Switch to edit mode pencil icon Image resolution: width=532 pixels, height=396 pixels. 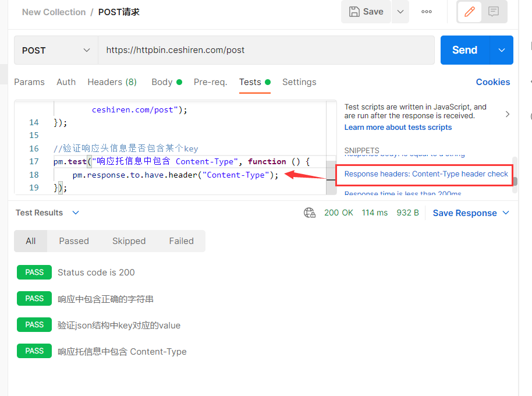click(470, 12)
